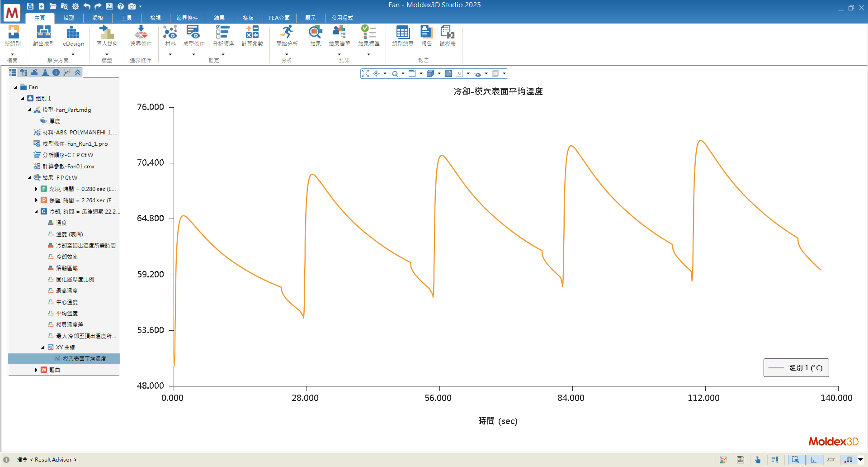Toggle the snap magnet button in status bar
Image resolution: width=868 pixels, height=467 pixels.
849,460
